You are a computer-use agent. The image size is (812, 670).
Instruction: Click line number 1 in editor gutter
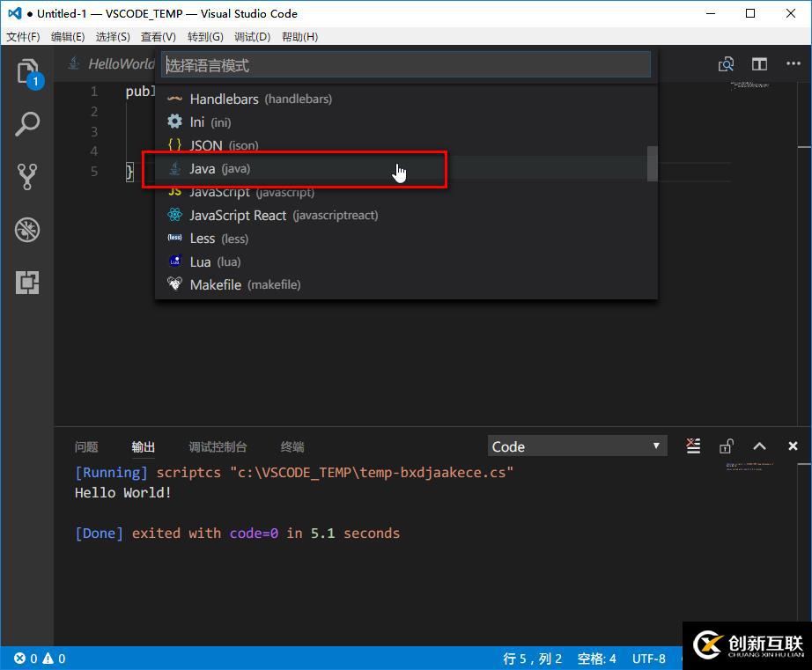94,92
